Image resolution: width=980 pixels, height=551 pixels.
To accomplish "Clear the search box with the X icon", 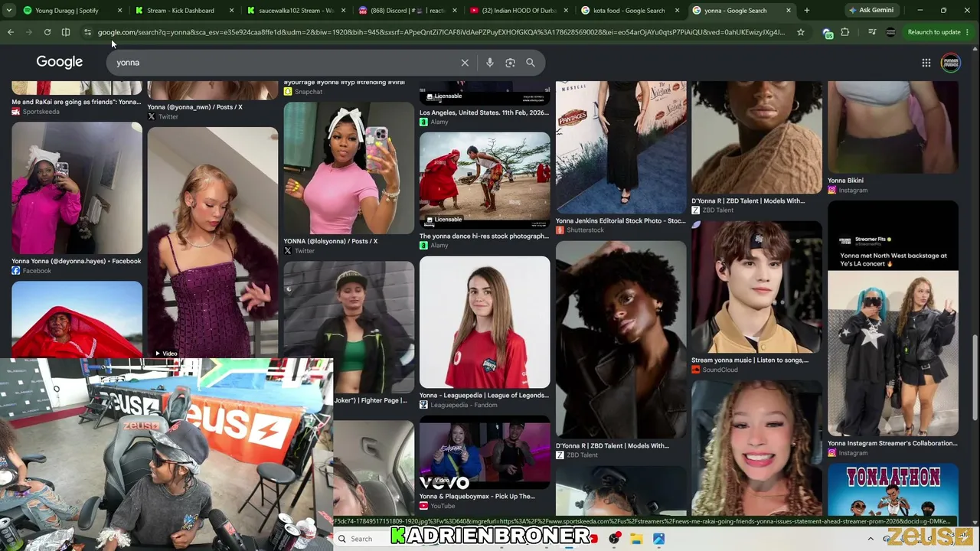I will click(x=465, y=63).
